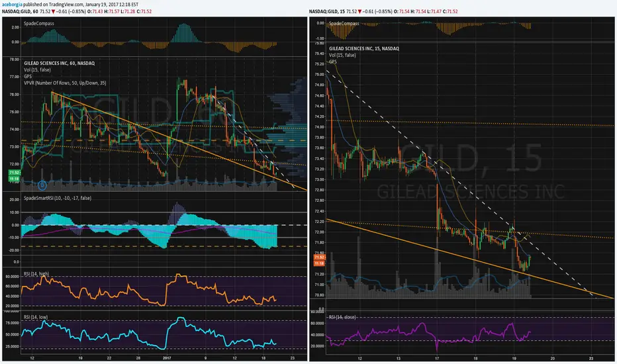Viewport: 617px width, 364px height.
Task: Click the 28 date label on the 60-minute time axis
Action: [138, 358]
